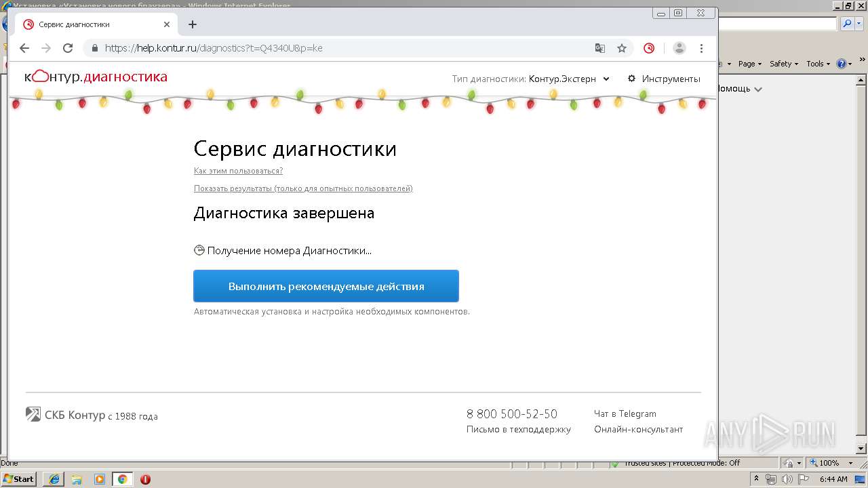Select the Сервис диагностики tab
The height and width of the screenshot is (488, 868).
pyautogui.click(x=95, y=24)
